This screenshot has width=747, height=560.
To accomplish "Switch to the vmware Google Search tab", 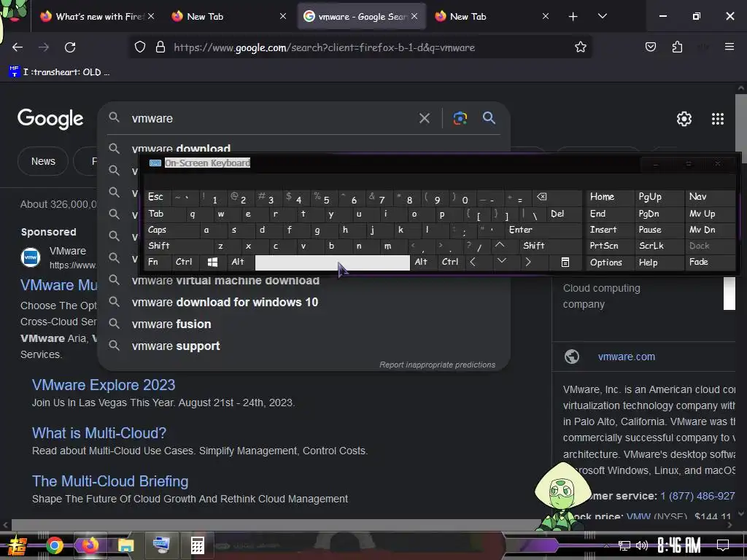I will (x=361, y=16).
